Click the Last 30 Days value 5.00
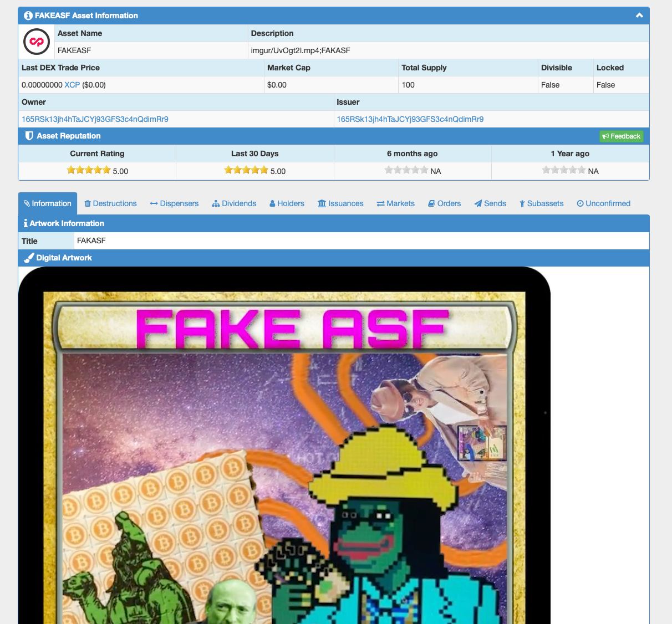Image resolution: width=672 pixels, height=624 pixels. (278, 171)
